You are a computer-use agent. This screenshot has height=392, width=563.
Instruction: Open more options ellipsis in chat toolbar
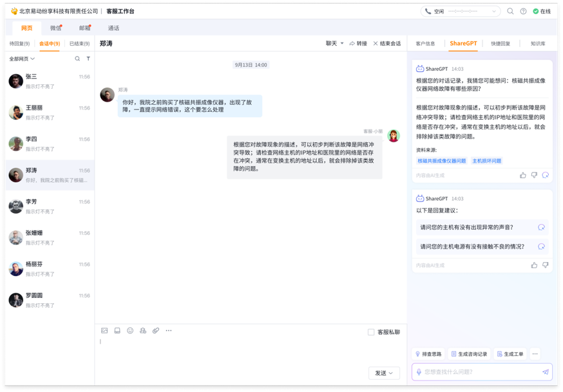click(169, 330)
